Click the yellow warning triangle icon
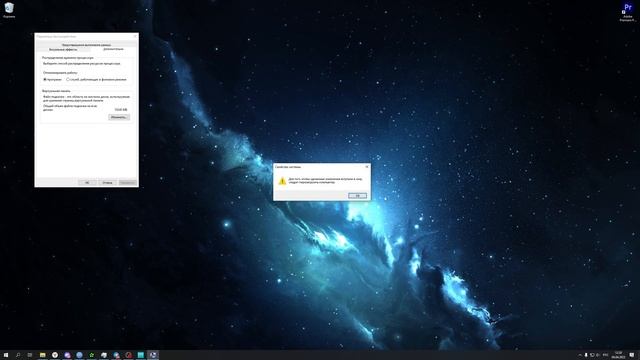 (282, 181)
